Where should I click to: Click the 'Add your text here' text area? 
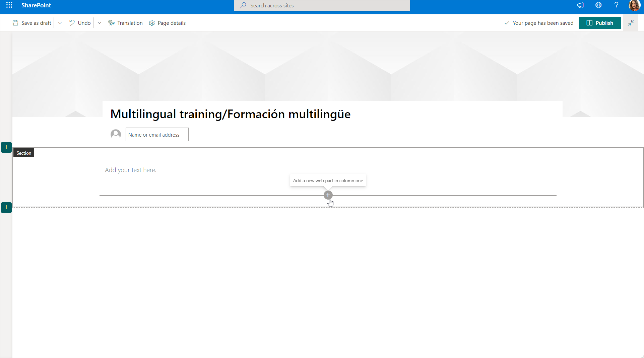(x=131, y=170)
